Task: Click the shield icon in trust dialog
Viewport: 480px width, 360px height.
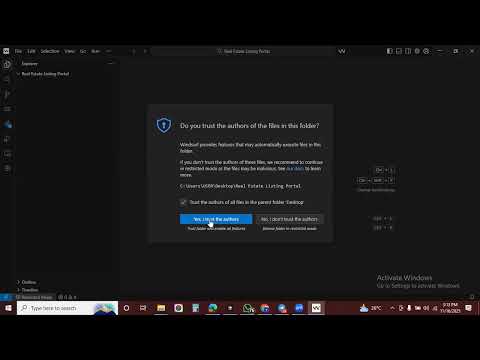Action: 164,125
